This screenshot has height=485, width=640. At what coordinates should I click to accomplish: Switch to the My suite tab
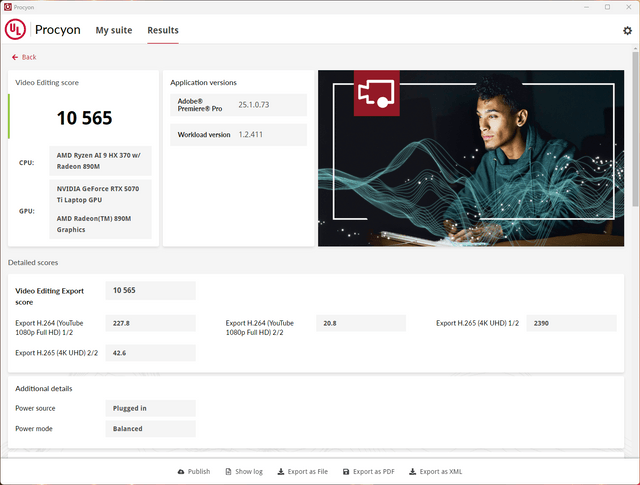[114, 30]
